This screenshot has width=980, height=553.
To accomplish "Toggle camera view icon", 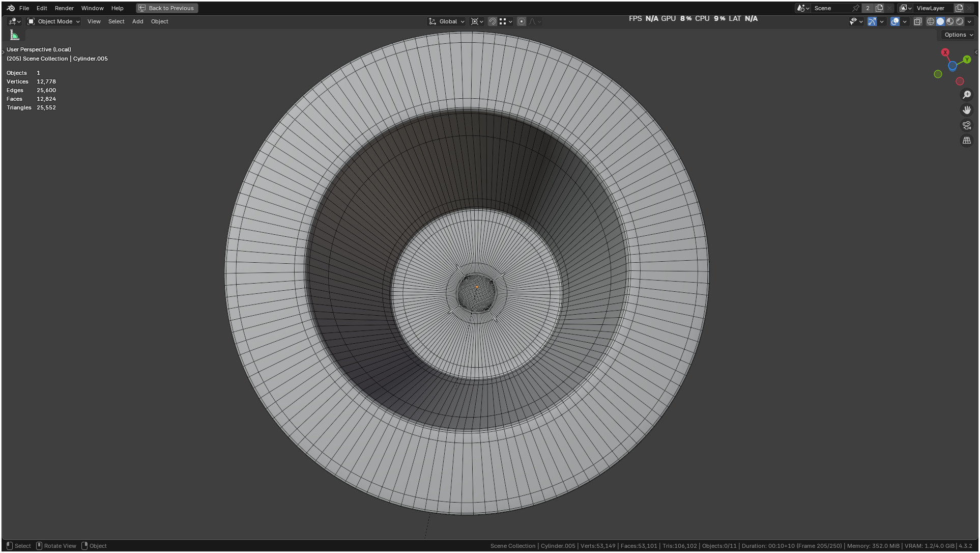I will (x=967, y=125).
